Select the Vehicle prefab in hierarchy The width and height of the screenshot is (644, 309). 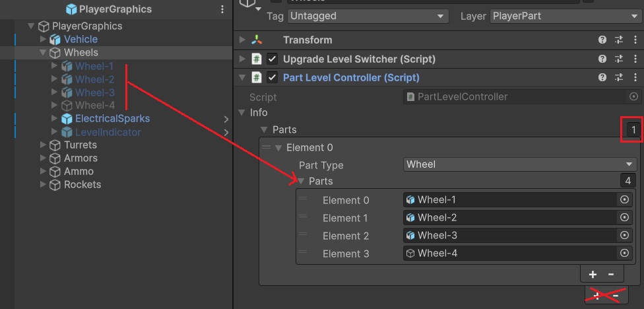click(x=80, y=40)
